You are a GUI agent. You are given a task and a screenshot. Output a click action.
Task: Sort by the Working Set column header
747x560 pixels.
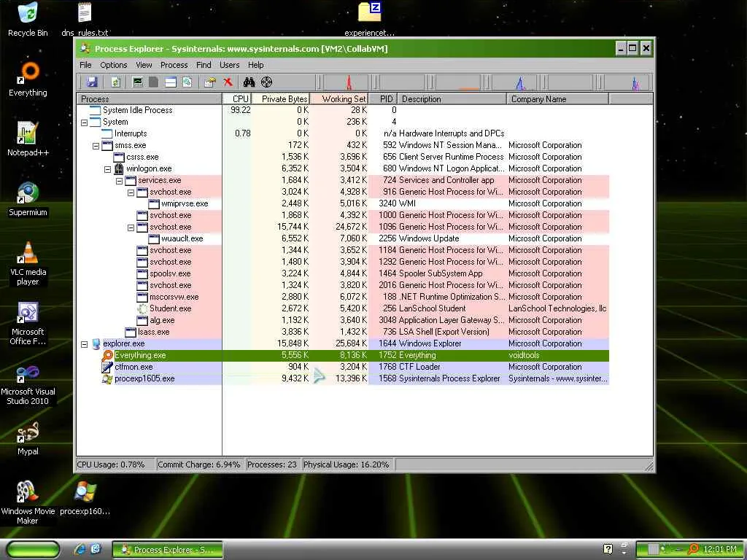coord(339,99)
